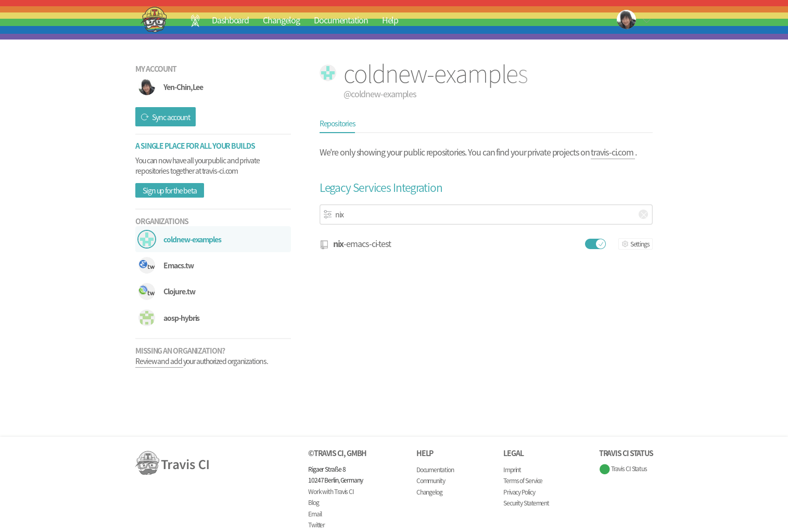Switch to the Repositories tab
Image resolution: width=788 pixels, height=532 pixels.
(x=337, y=124)
